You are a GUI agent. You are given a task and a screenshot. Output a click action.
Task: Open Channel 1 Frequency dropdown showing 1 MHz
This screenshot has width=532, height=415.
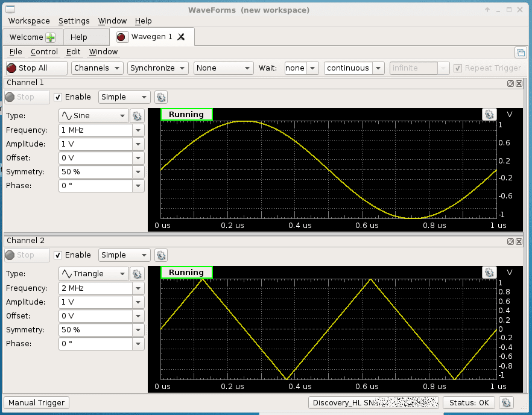coord(139,130)
